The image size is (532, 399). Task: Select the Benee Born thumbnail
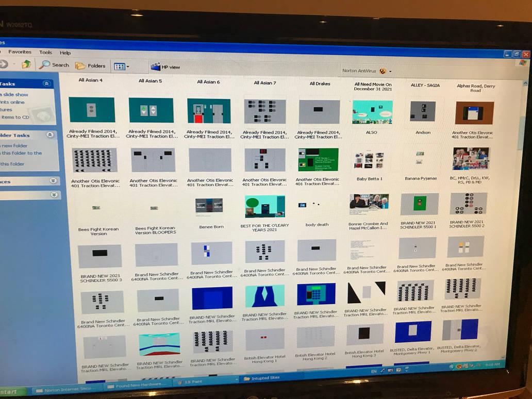(x=209, y=205)
